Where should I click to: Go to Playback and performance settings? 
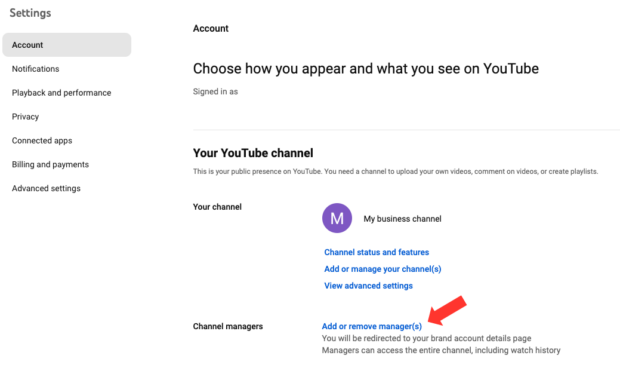61,93
